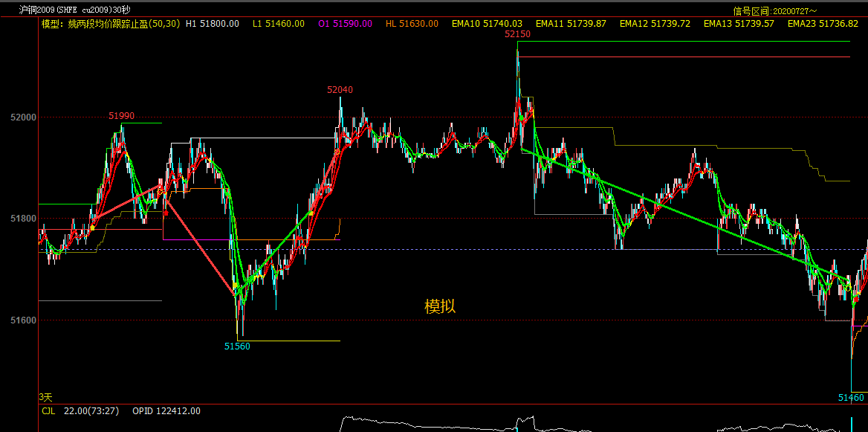
Task: Click the 模拟 watermark text on chart
Action: [x=440, y=306]
